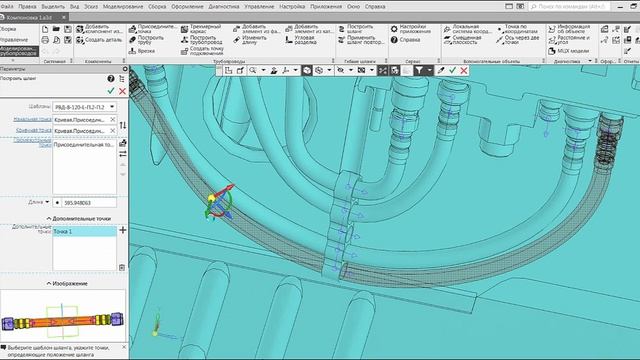Add an additional point with plus icon
Screen dimensions: 640x360
coord(122,230)
